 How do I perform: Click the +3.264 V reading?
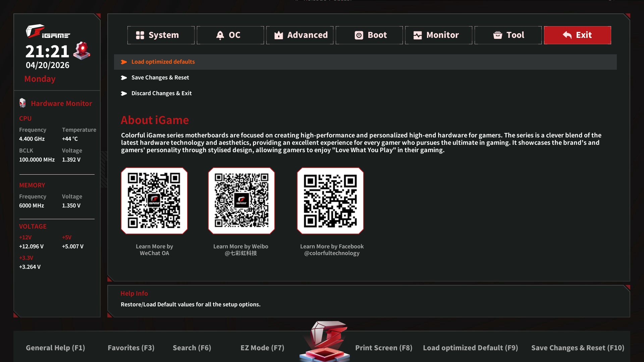[30, 267]
